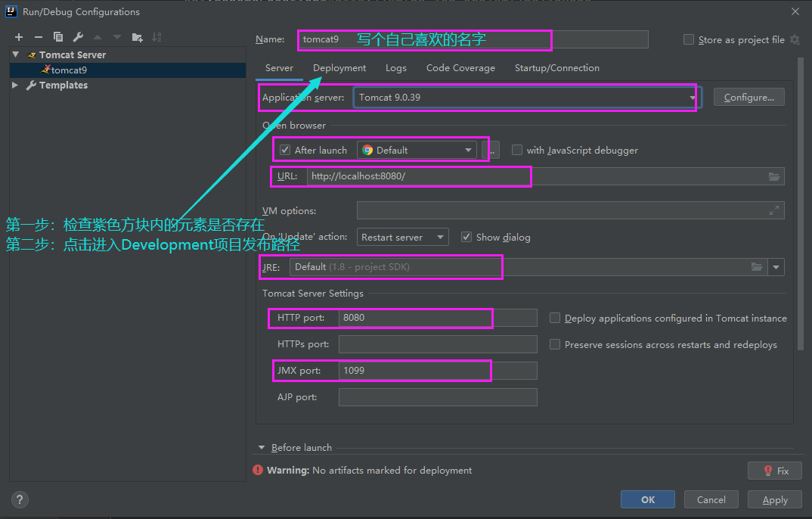Screen dimensions: 812x519
Task: Click the browser ellipsis browse button
Action: [x=491, y=151]
